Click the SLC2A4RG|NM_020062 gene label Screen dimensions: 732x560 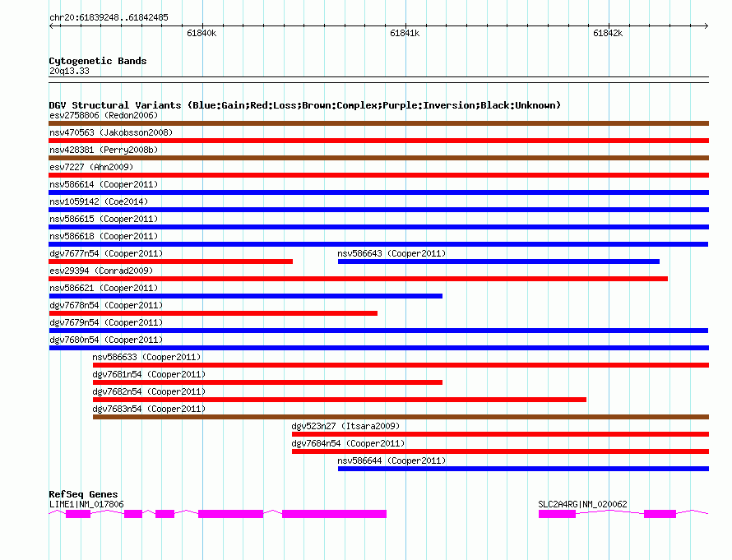coord(582,504)
